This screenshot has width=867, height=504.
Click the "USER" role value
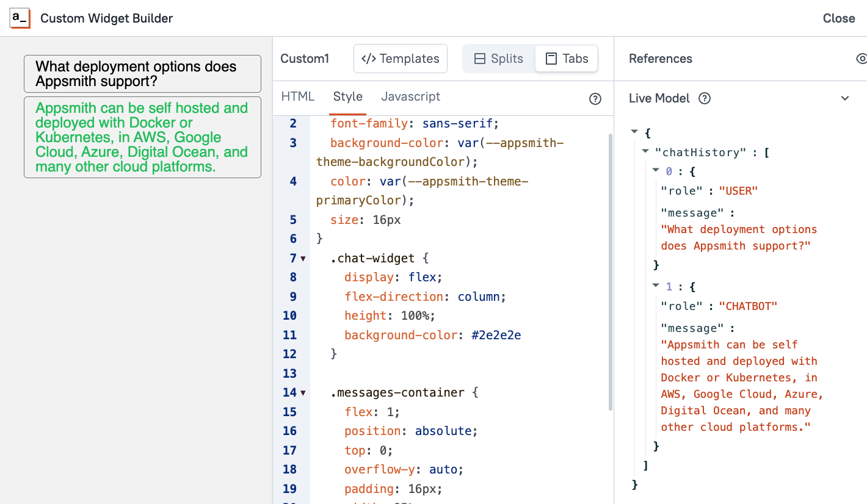pyautogui.click(x=738, y=191)
